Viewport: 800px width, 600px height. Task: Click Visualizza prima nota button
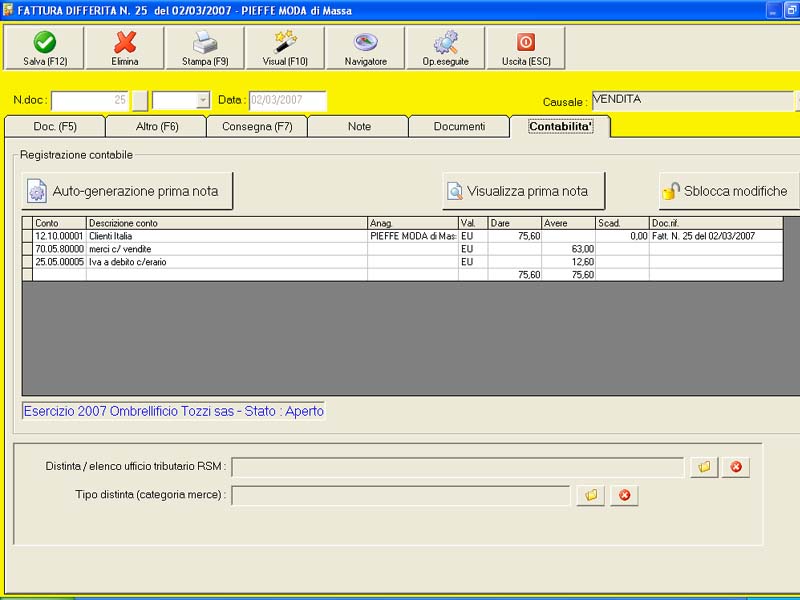[x=523, y=191]
